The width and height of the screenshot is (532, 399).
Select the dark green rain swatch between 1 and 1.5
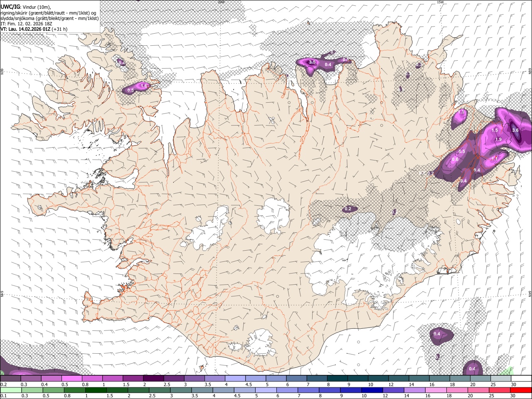tap(96, 390)
